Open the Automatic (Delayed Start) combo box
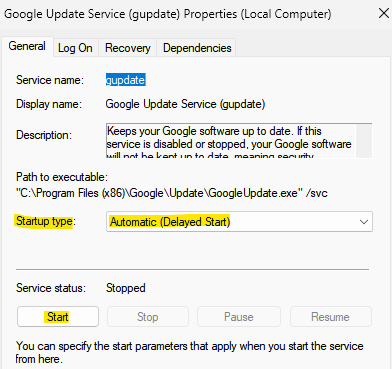Screen dimensions: 392x369 (239, 221)
